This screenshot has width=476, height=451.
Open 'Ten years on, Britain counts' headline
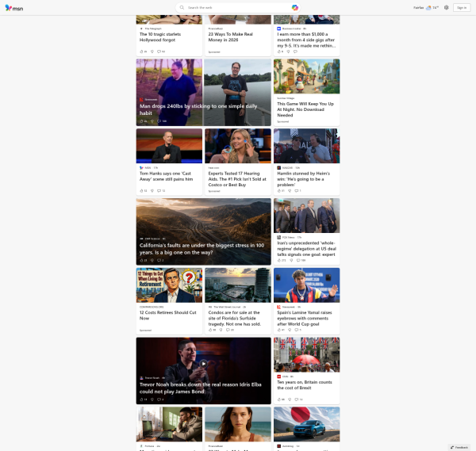304,385
